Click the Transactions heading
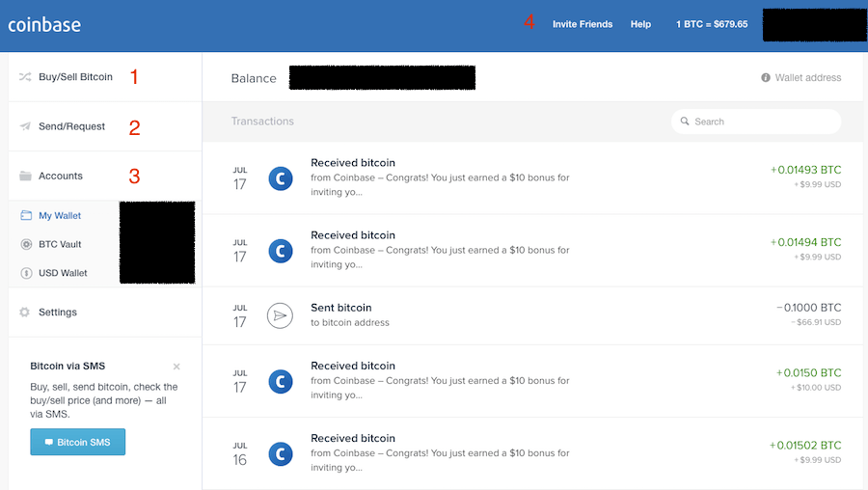The width and height of the screenshot is (868, 490). [262, 122]
